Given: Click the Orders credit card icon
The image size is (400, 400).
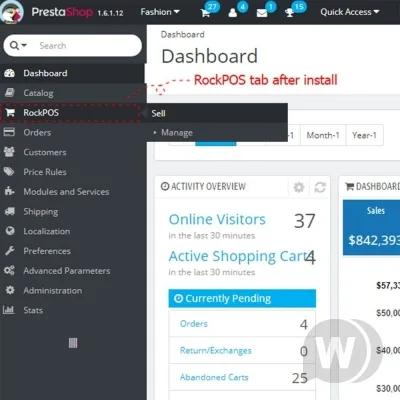Looking at the screenshot, I should [9, 132].
